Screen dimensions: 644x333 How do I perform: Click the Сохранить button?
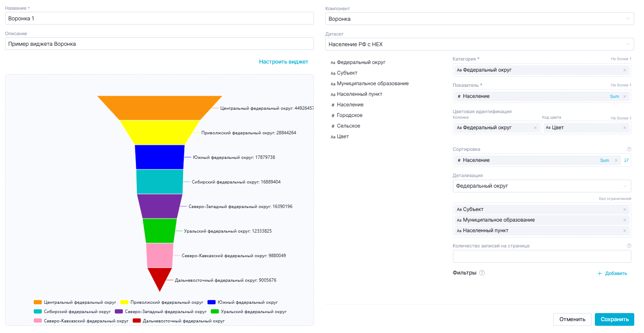click(614, 319)
